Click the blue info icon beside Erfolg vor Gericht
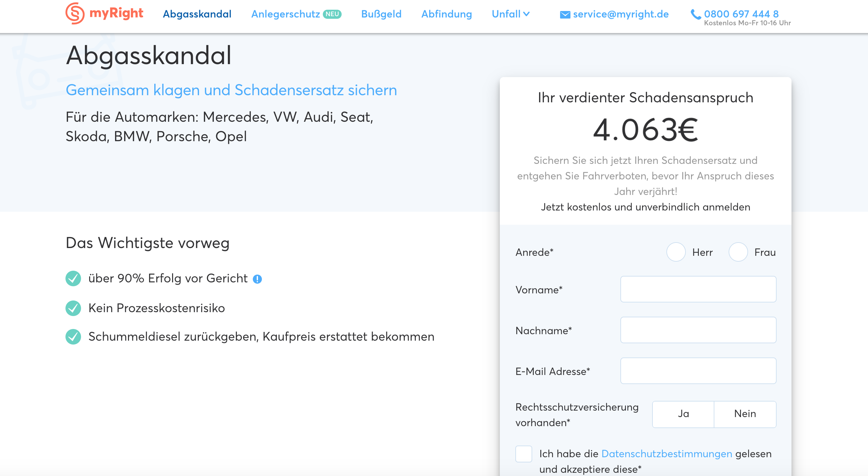The height and width of the screenshot is (476, 868). (257, 279)
